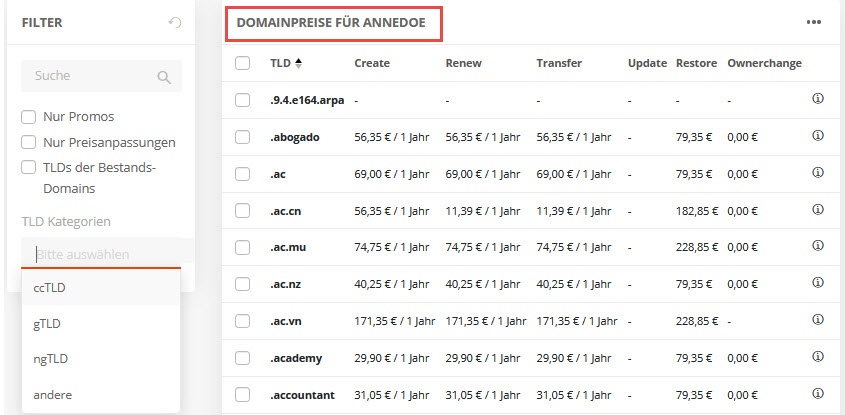Click the Create column header
Viewport: 845px width, 415px height.
(x=372, y=63)
